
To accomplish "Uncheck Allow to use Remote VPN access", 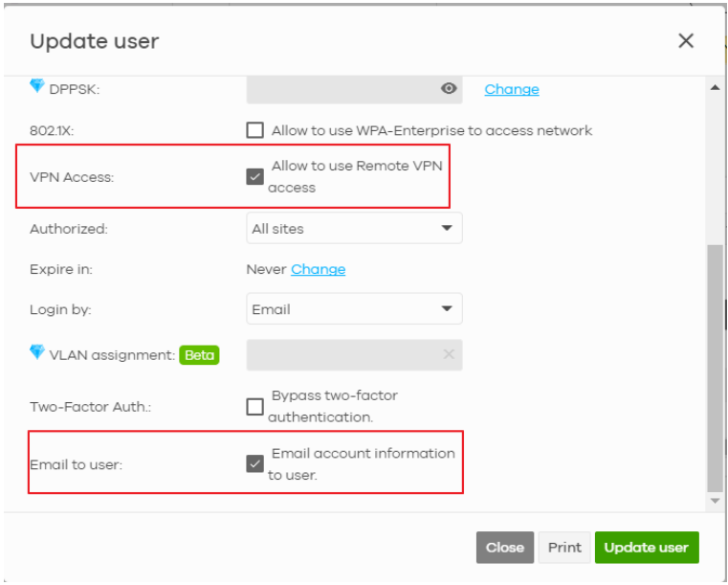I will (254, 177).
